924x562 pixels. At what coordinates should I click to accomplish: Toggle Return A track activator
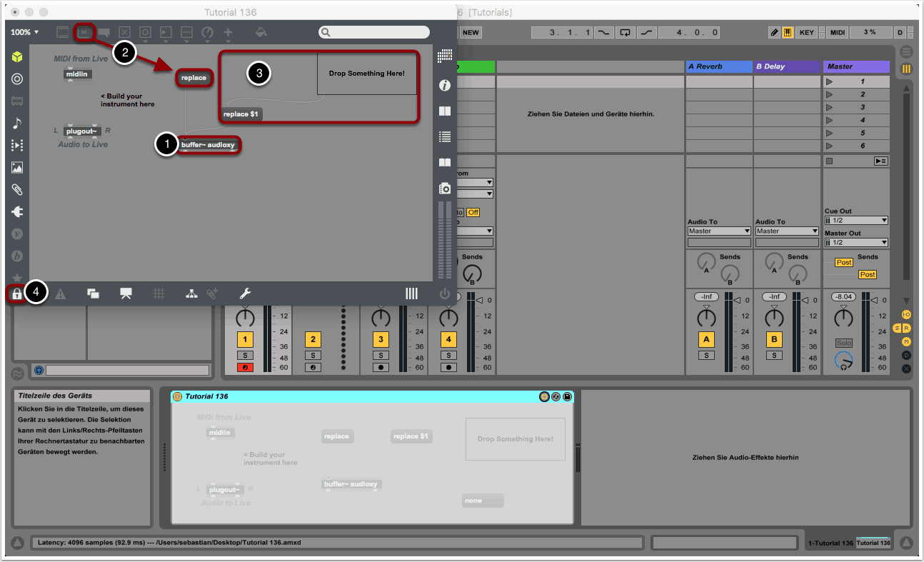point(706,340)
